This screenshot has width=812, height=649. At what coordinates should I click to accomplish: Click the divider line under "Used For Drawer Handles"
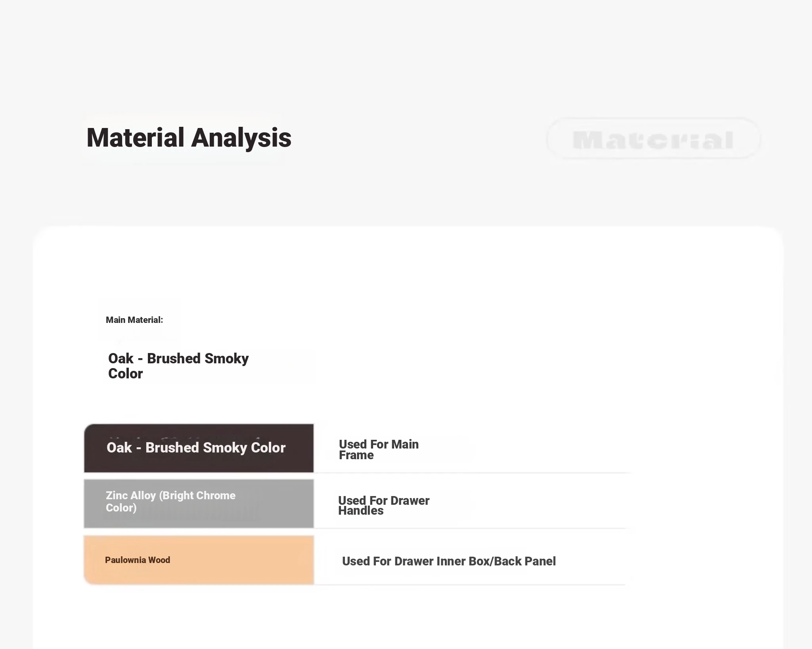point(470,528)
